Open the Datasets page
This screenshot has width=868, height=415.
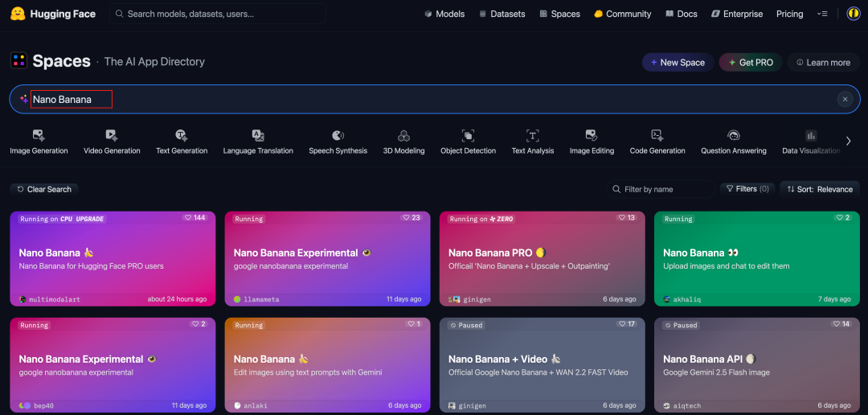[502, 14]
